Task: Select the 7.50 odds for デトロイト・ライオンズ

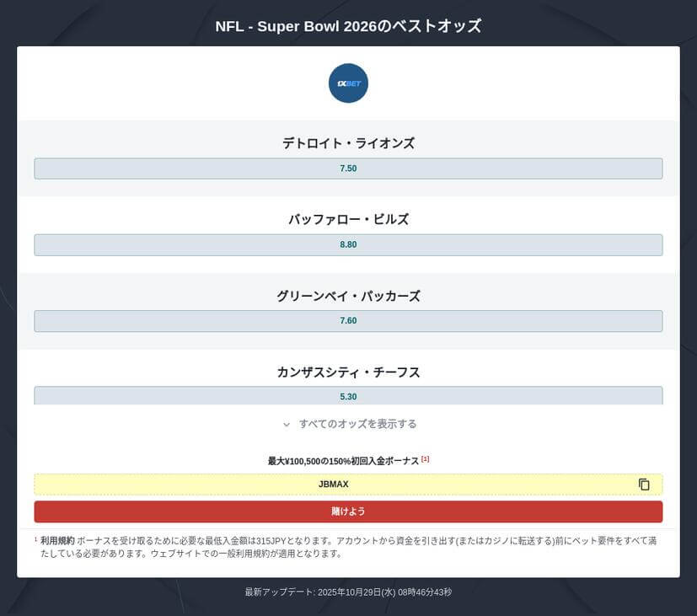Action: 348,168
